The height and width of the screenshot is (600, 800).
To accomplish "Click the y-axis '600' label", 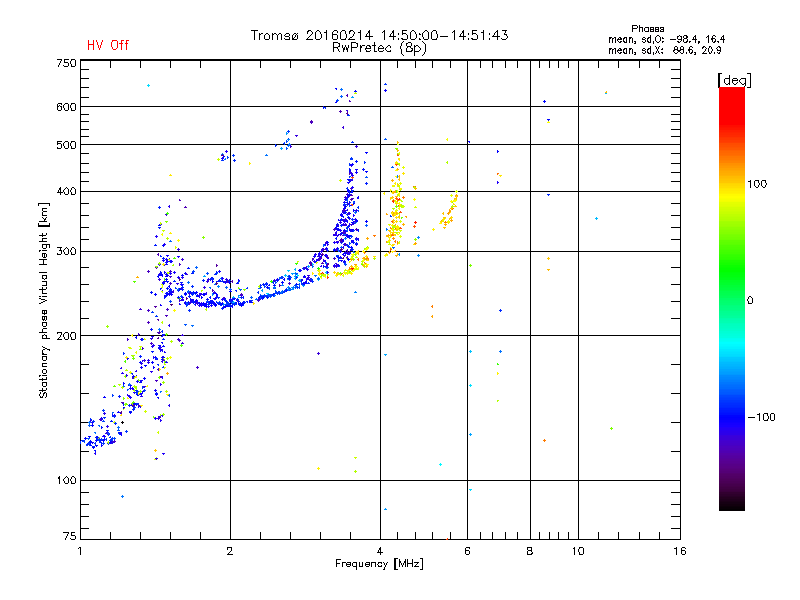I will click(66, 107).
